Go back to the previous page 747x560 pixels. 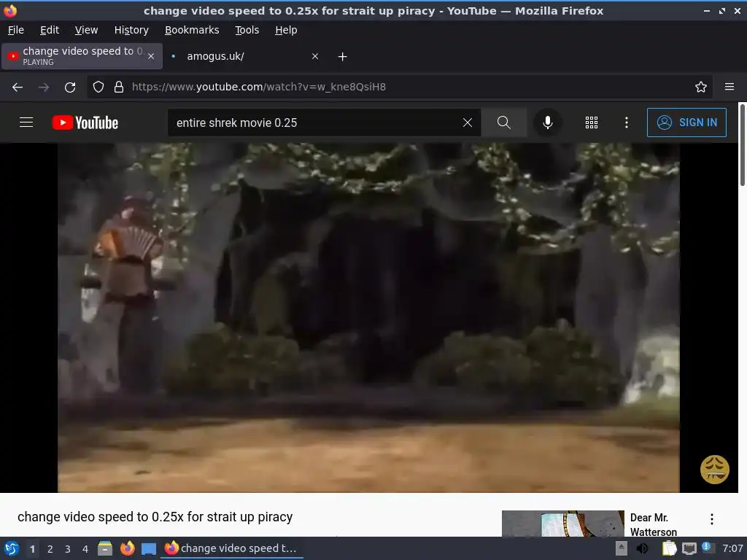18,87
